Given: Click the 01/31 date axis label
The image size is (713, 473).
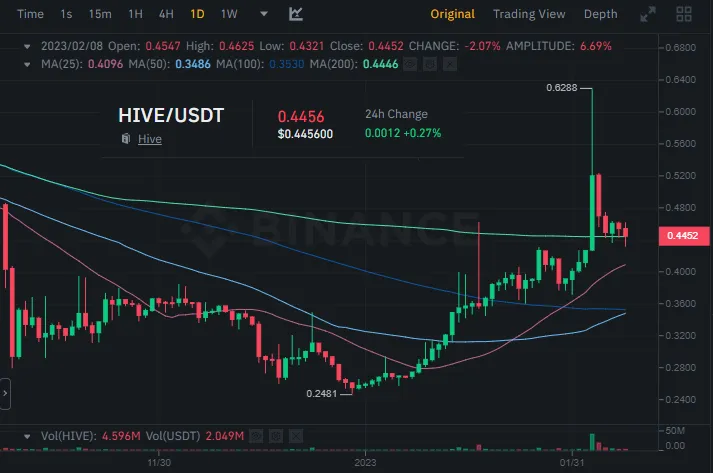Looking at the screenshot, I should pyautogui.click(x=572, y=463).
